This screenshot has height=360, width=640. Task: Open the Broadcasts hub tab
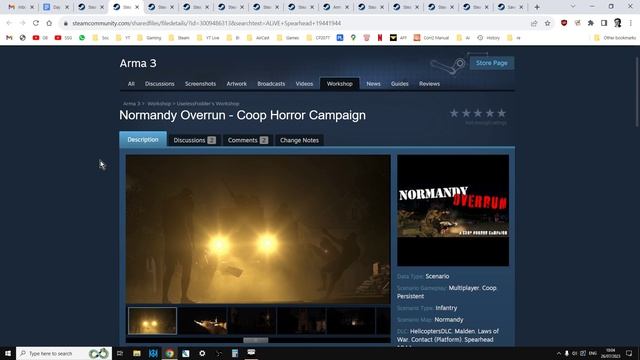pos(271,84)
